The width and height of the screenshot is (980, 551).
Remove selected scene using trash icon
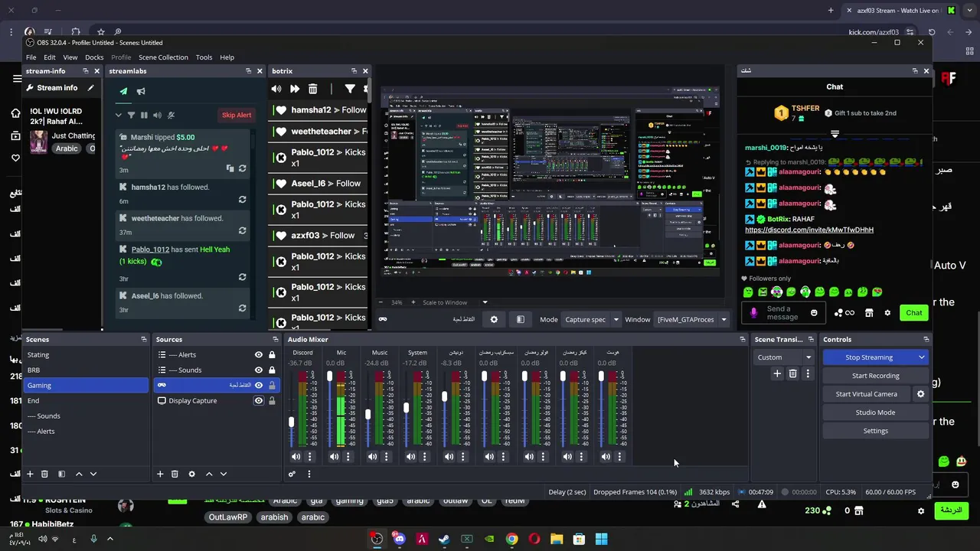pos(44,474)
